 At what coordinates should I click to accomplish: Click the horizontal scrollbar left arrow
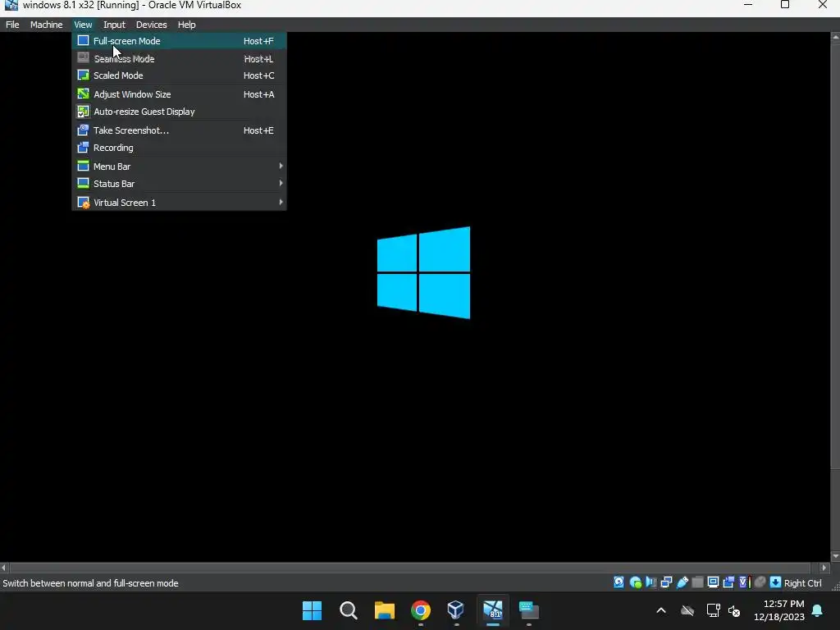[4, 568]
